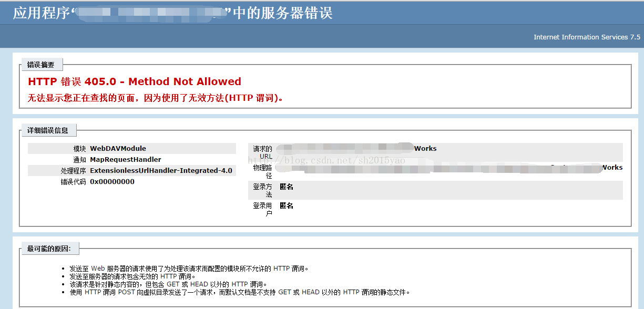The width and height of the screenshot is (644, 309).
Task: Click the '物理路径' field label
Action: 262,171
